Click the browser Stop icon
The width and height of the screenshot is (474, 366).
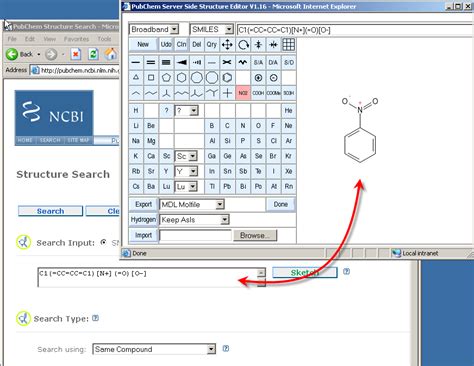coord(76,54)
